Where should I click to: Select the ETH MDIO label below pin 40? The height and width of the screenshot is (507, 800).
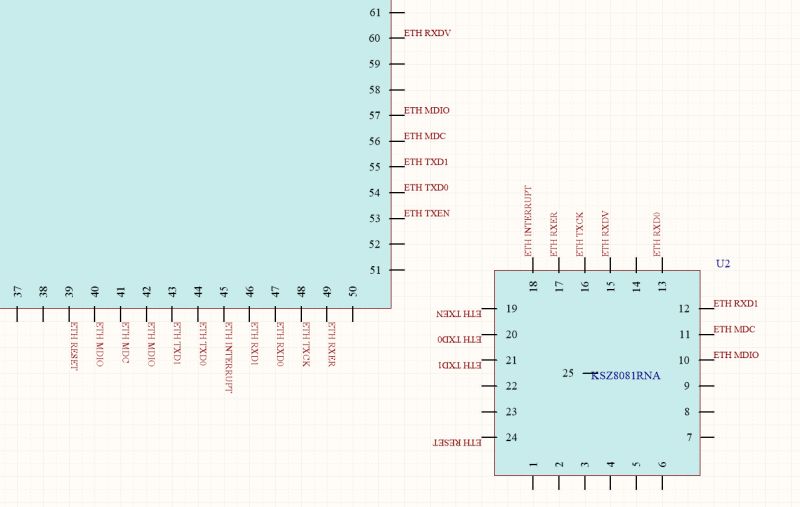point(99,344)
